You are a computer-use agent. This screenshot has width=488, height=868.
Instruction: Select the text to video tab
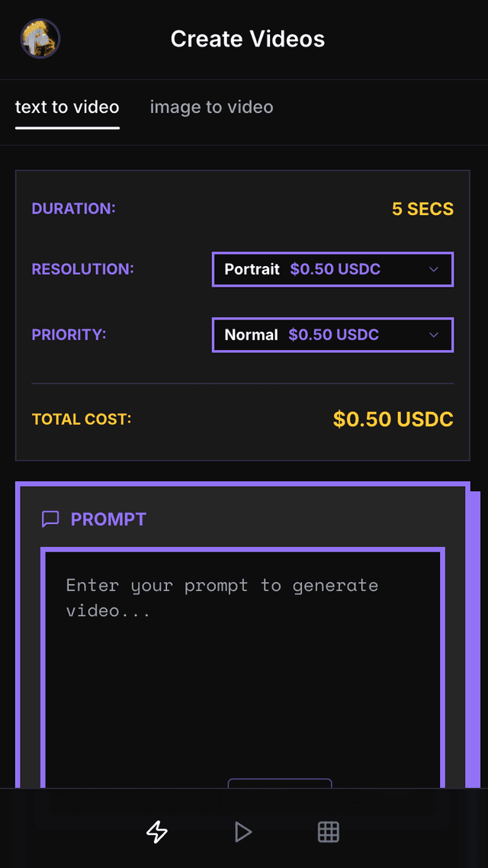pos(66,107)
